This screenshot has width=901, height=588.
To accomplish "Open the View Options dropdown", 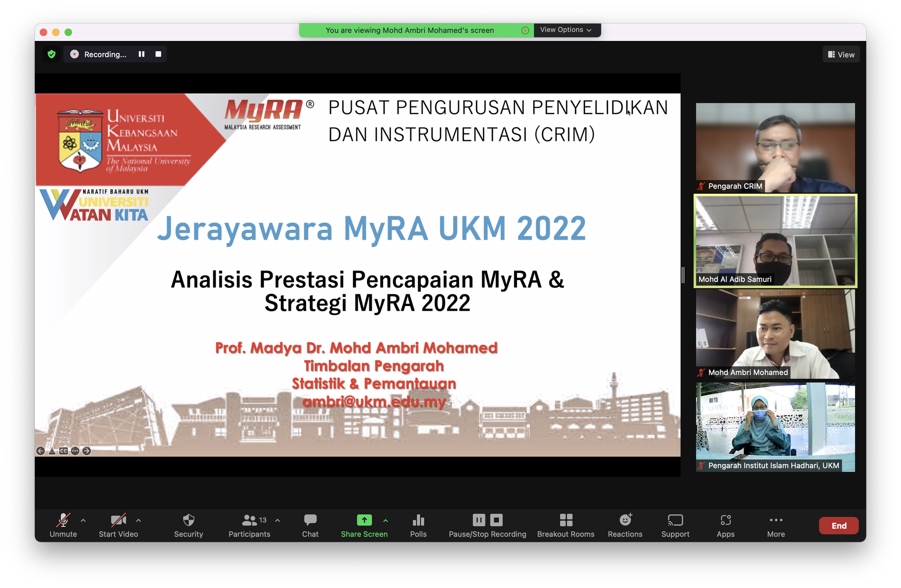I will click(566, 30).
